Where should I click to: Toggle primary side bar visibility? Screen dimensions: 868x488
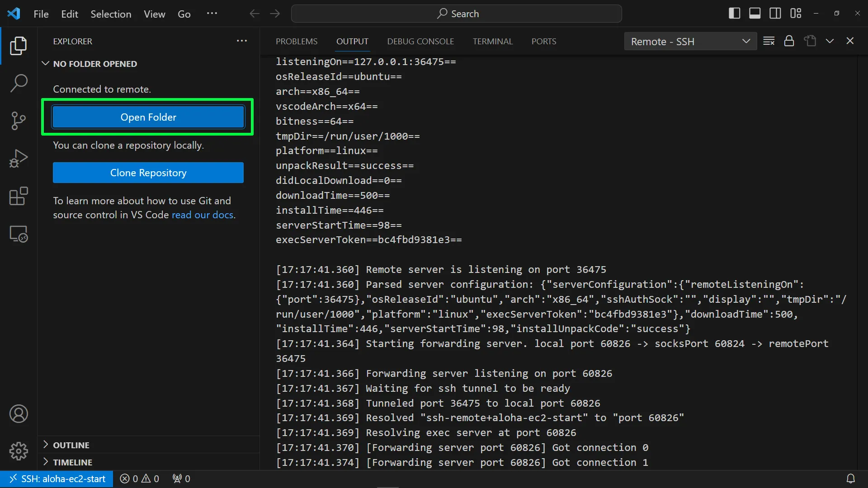pyautogui.click(x=734, y=14)
